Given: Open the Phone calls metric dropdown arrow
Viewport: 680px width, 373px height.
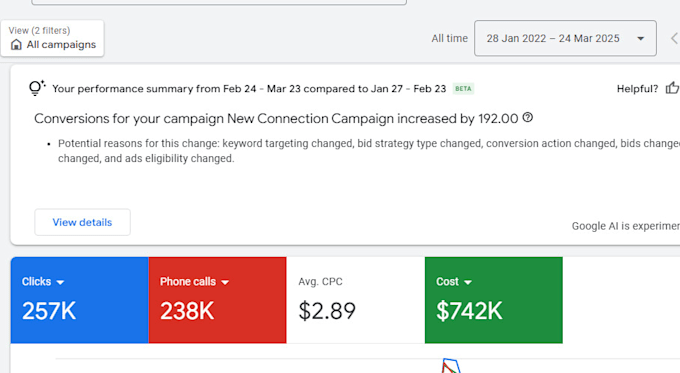Looking at the screenshot, I should pos(225,282).
